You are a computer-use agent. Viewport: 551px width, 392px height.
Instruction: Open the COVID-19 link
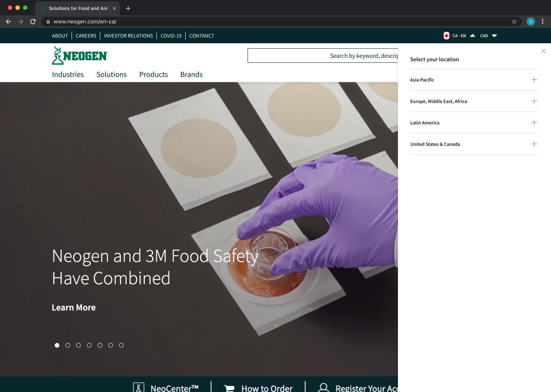click(171, 36)
